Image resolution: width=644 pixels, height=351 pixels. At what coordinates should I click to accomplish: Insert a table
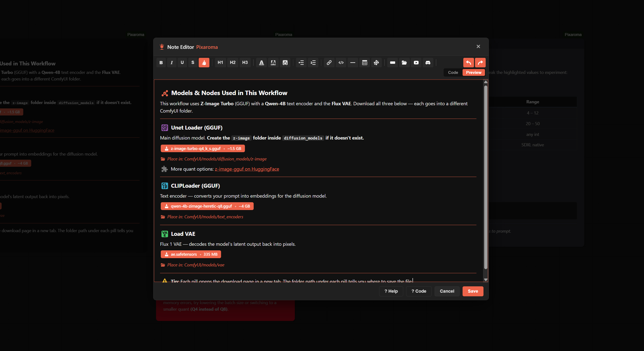click(x=365, y=62)
